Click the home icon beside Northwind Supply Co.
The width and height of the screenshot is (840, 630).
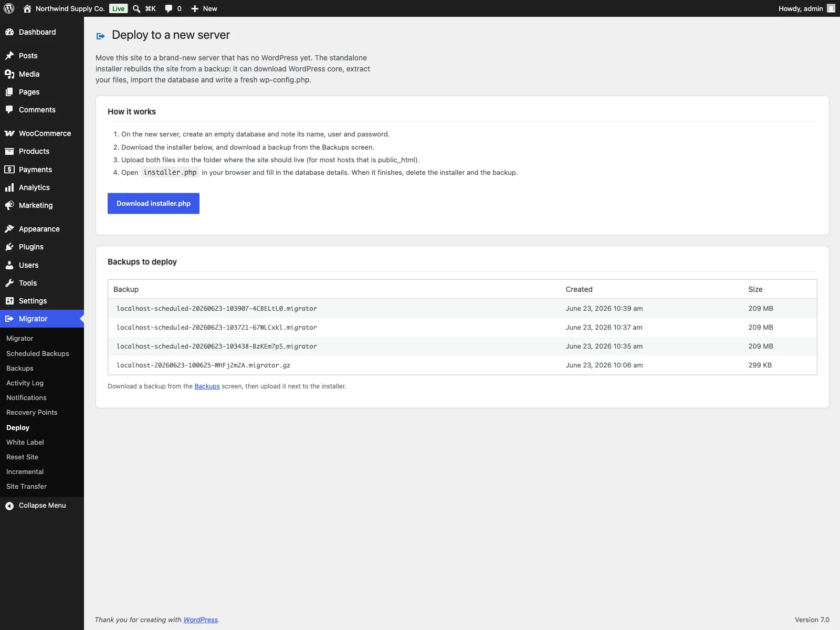click(x=27, y=8)
